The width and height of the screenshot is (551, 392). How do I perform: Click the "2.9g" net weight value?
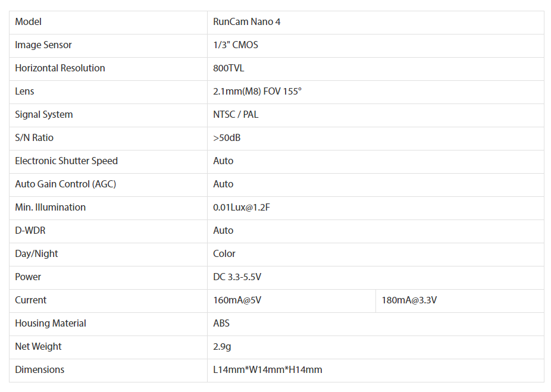pyautogui.click(x=223, y=347)
